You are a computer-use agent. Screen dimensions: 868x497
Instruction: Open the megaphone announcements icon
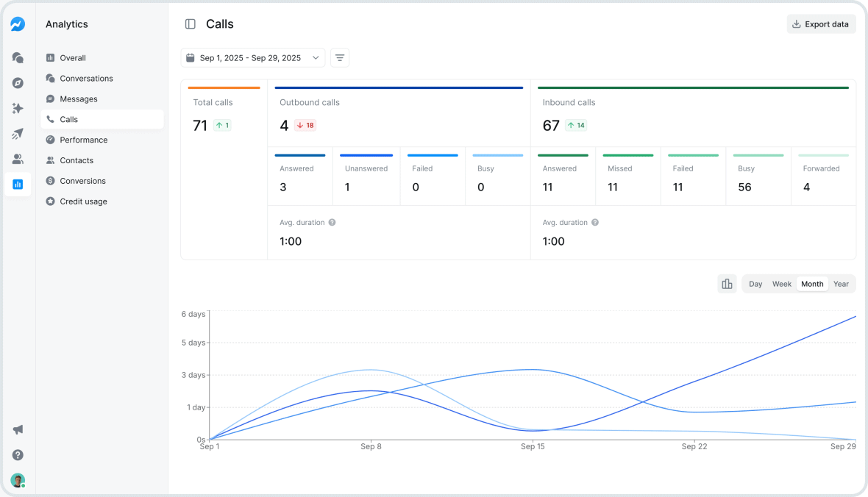click(18, 429)
